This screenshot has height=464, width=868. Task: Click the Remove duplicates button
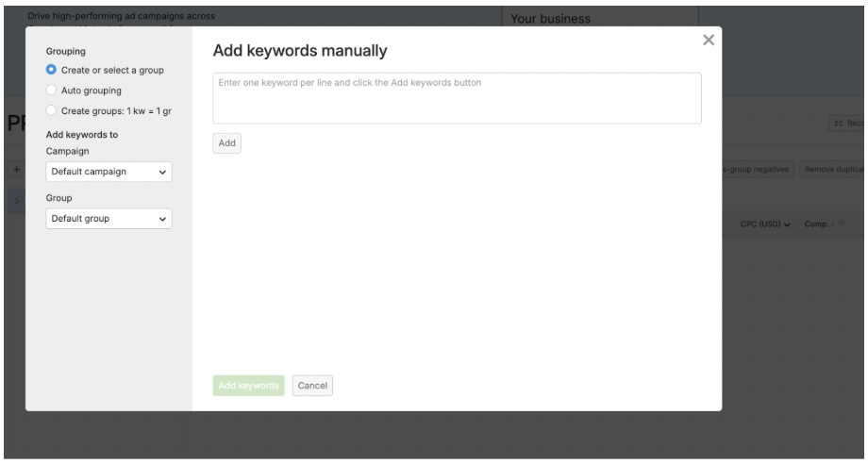833,169
